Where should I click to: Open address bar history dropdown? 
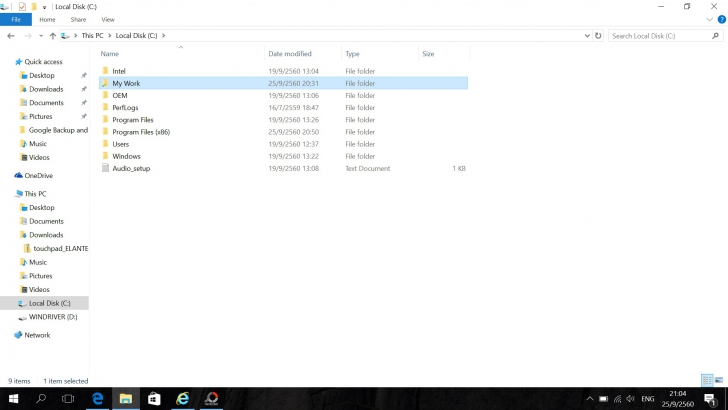pyautogui.click(x=587, y=36)
